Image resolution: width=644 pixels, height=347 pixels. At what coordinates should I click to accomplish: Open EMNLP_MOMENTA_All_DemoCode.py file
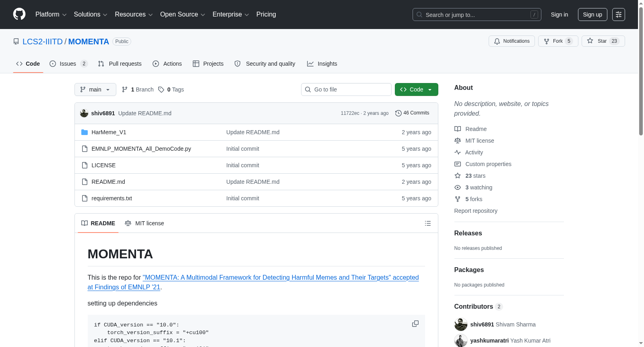tap(141, 149)
